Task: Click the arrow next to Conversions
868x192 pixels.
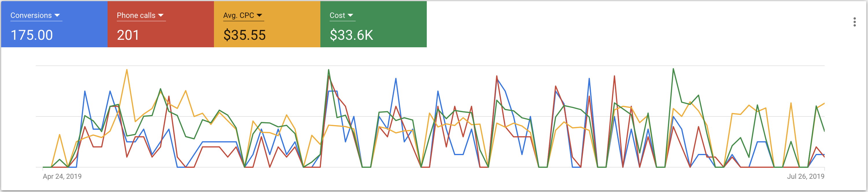Action: 57,16
